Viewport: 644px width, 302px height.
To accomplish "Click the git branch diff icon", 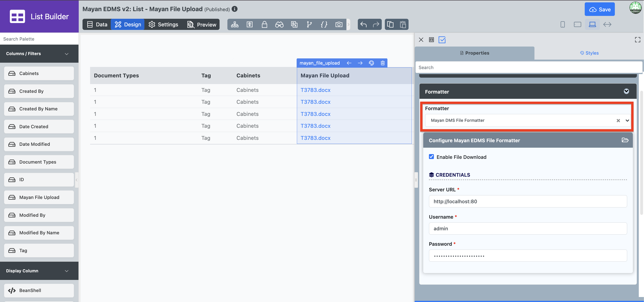I will 309,24.
